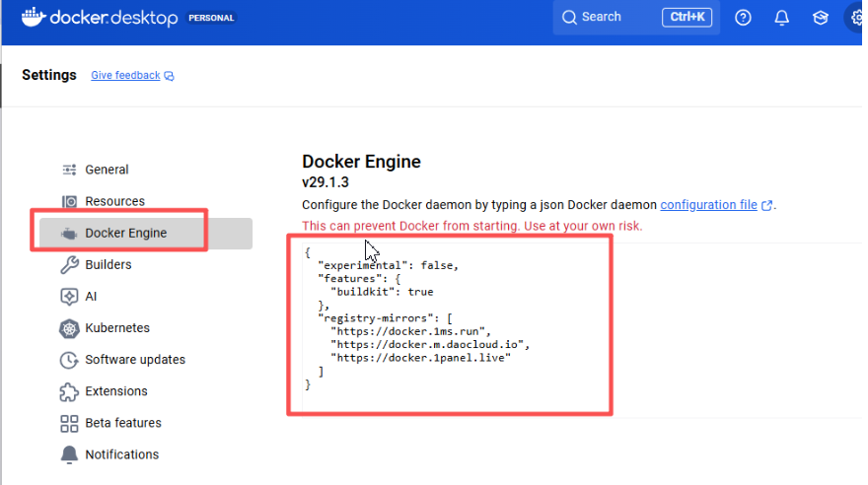The width and height of the screenshot is (868, 485).
Task: Click the Kubernetes wheel icon
Action: (69, 328)
